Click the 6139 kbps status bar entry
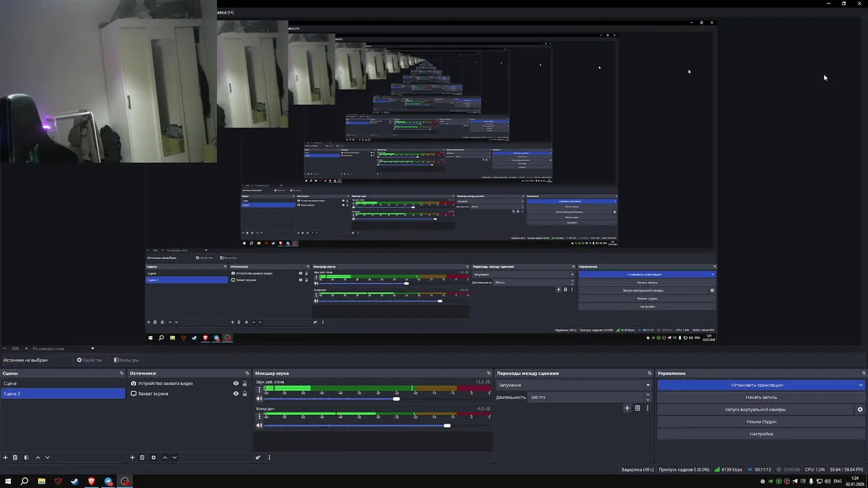The image size is (868, 488). [728, 470]
